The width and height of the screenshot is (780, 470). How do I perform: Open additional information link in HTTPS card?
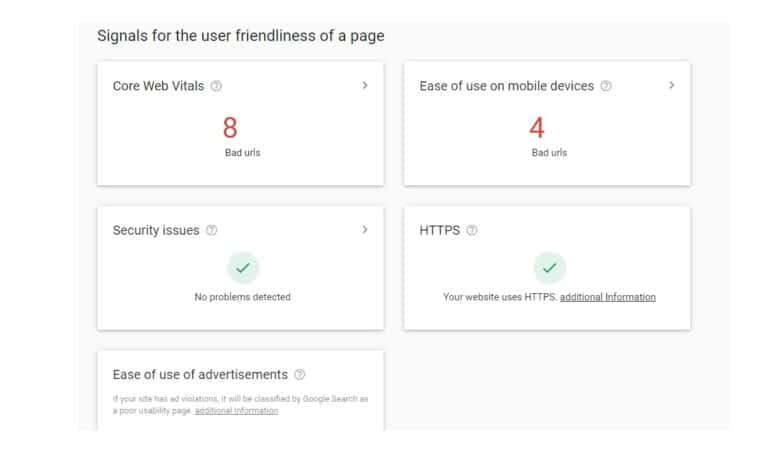[608, 297]
